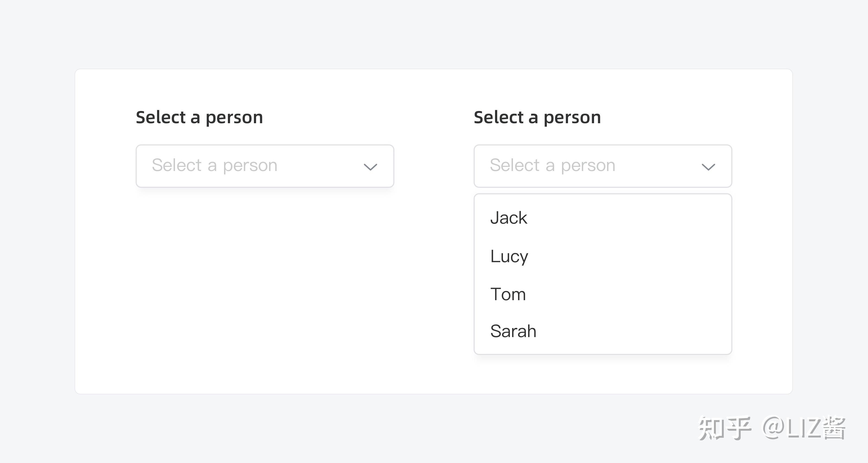Select Sarah at the bottom of the list

(x=513, y=331)
